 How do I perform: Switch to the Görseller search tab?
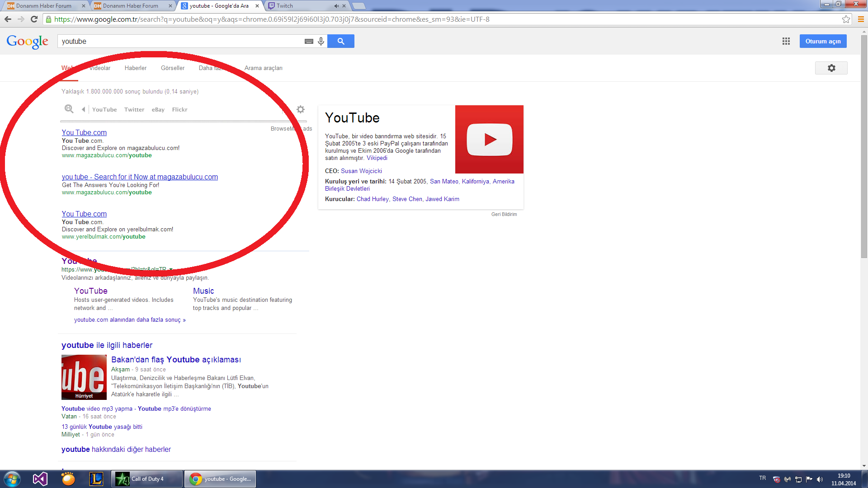coord(173,68)
